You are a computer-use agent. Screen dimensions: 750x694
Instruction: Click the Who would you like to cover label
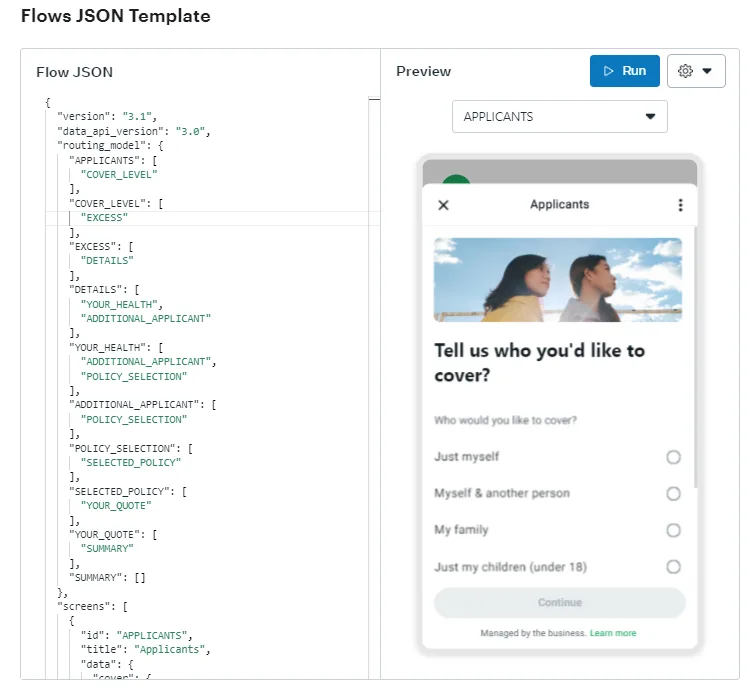pos(505,420)
